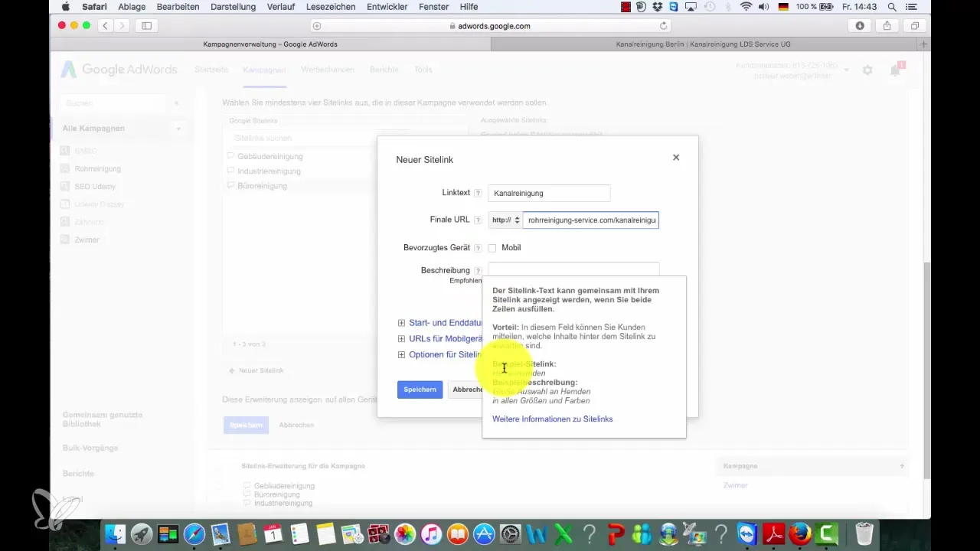Click the Linktext field containing Kanalreinigung
The height and width of the screenshot is (551, 980).
click(x=549, y=193)
